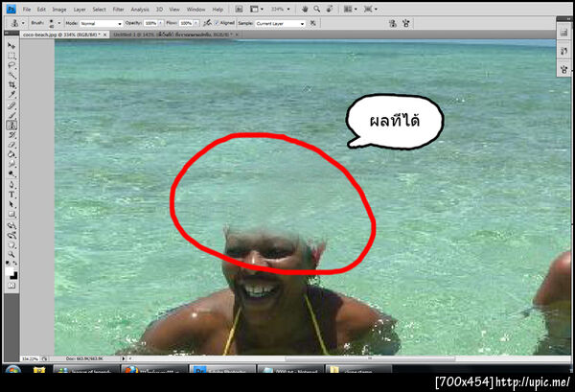Select the Lasso tool
The height and width of the screenshot is (392, 575).
[11, 65]
